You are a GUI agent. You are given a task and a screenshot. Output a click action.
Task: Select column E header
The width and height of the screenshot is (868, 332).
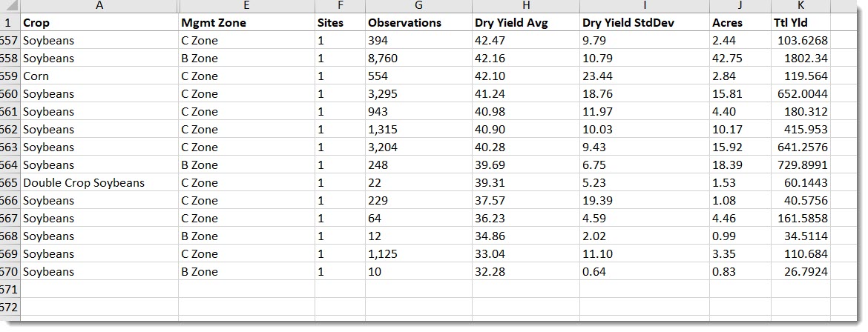click(x=246, y=6)
